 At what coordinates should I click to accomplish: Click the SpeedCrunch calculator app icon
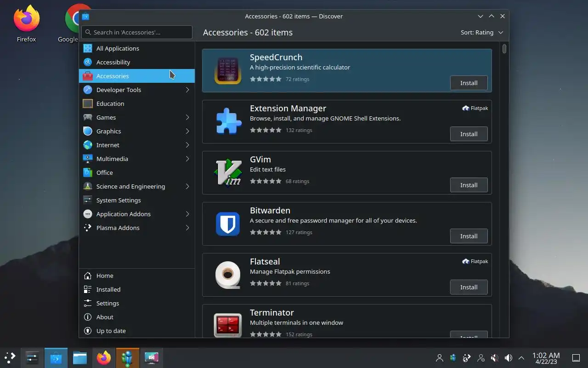(228, 70)
